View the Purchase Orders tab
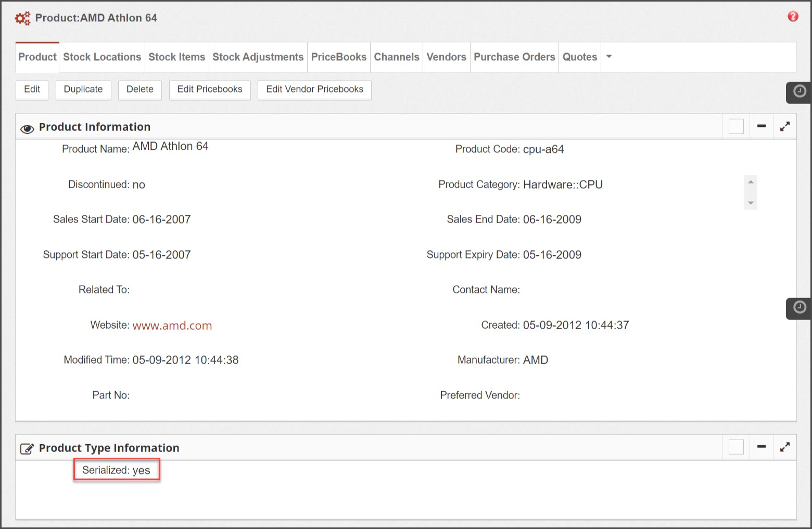This screenshot has height=529, width=812. pos(514,57)
